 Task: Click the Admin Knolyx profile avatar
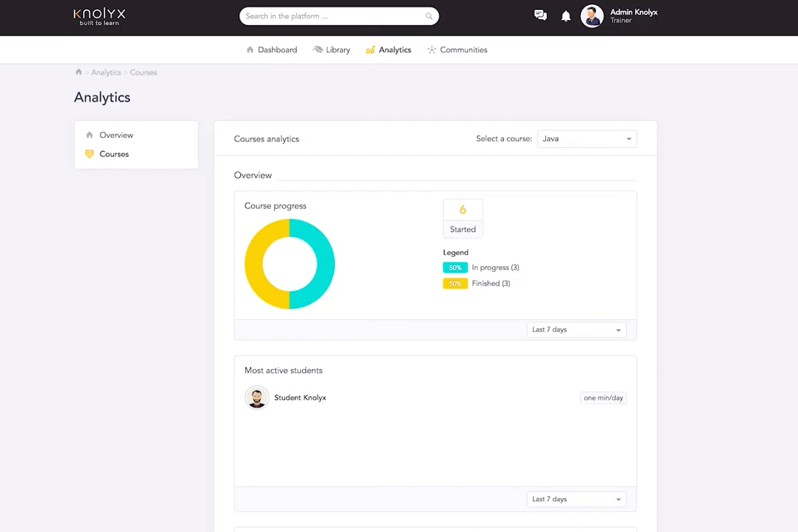tap(592, 17)
